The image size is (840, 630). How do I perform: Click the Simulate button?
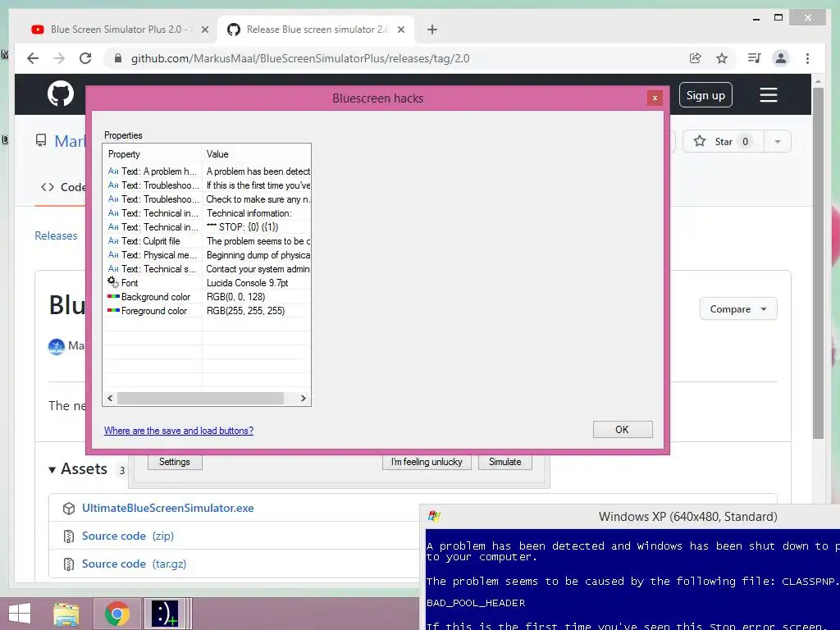504,462
